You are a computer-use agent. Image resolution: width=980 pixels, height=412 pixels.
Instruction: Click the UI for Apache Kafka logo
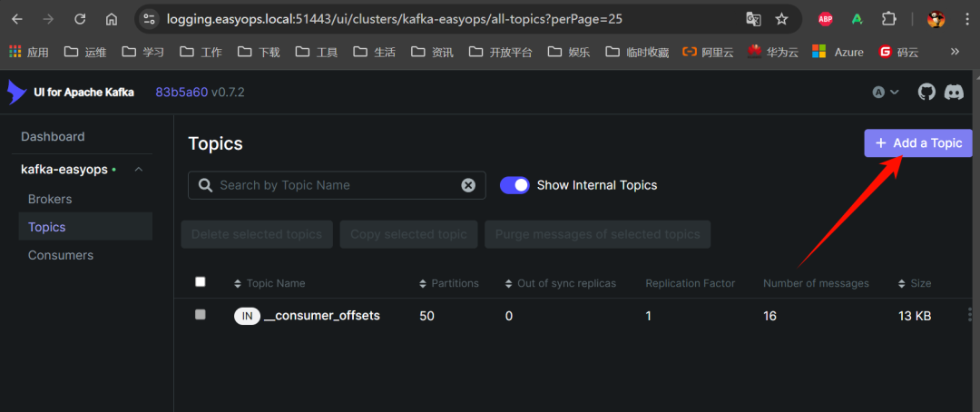(71, 93)
